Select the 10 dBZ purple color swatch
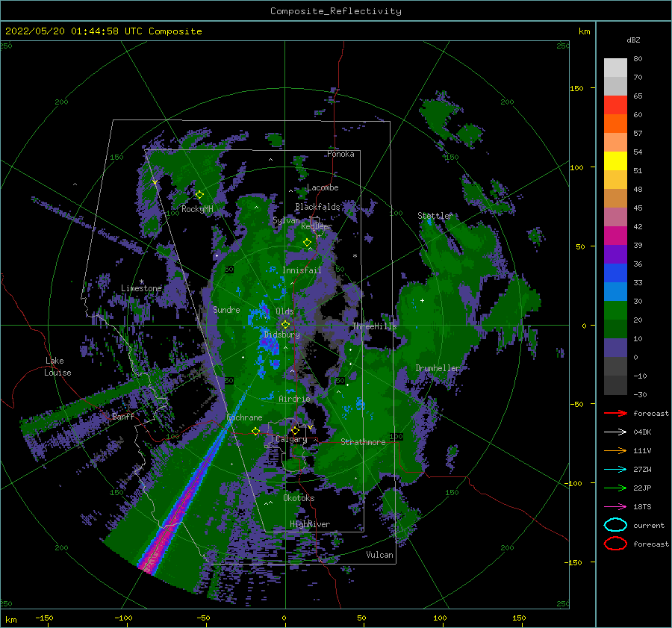 click(x=615, y=348)
